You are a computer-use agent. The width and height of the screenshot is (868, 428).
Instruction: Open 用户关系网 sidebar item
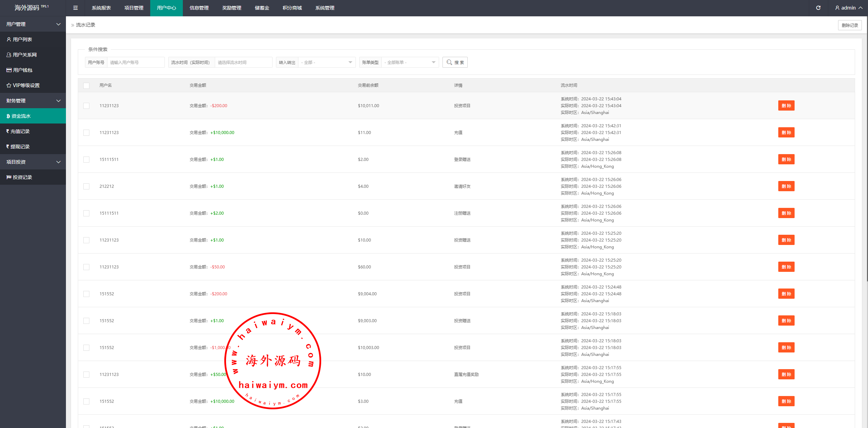[22, 55]
